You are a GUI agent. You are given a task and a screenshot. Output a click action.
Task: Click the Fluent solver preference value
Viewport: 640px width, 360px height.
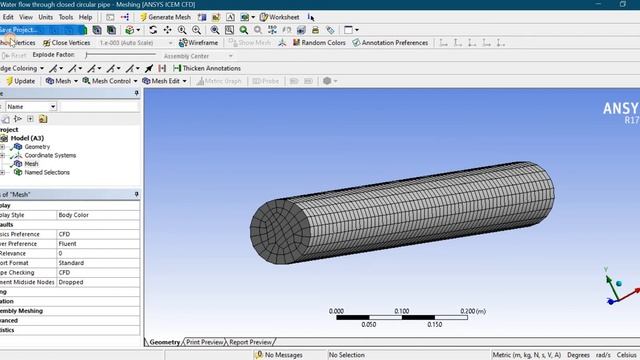click(98, 244)
